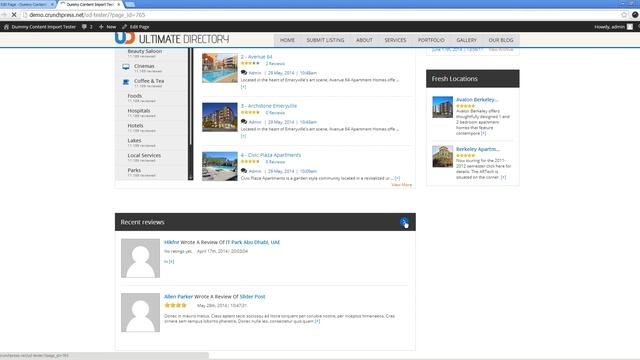Select the Hospitals category
The width and height of the screenshot is (640, 360).
[x=139, y=111]
